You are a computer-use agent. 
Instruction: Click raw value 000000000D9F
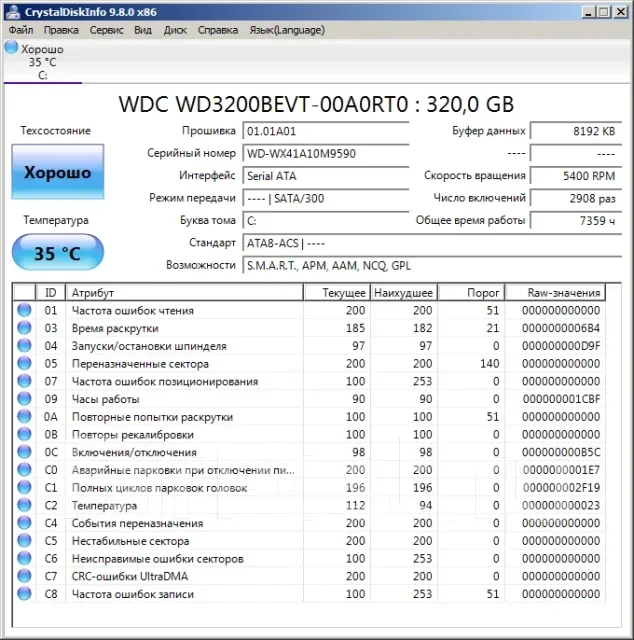(x=561, y=346)
